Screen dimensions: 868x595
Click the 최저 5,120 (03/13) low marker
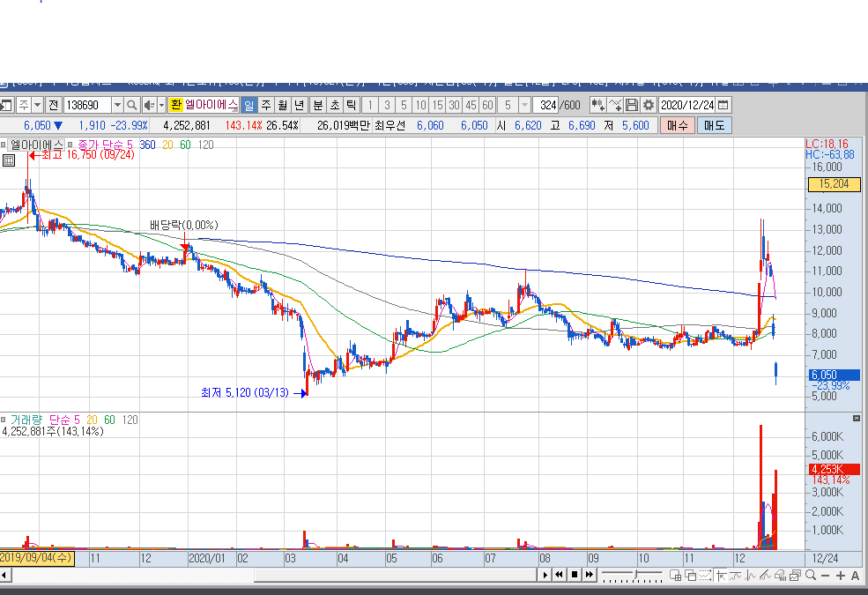(254, 392)
